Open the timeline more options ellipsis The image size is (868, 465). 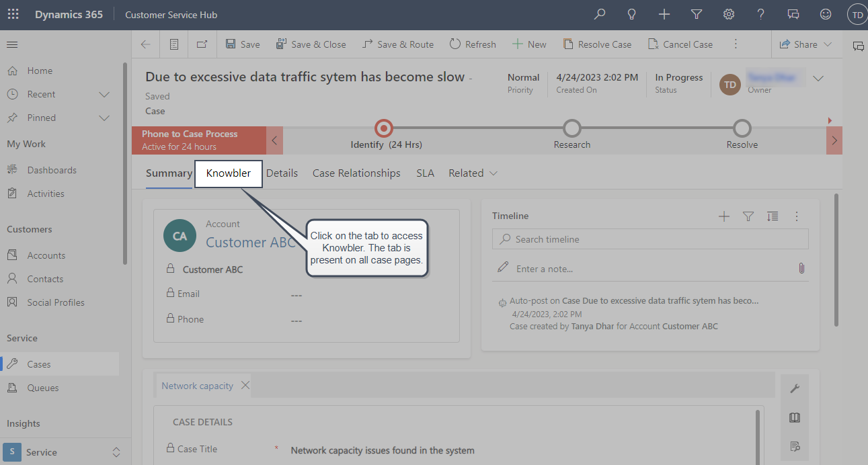(797, 216)
